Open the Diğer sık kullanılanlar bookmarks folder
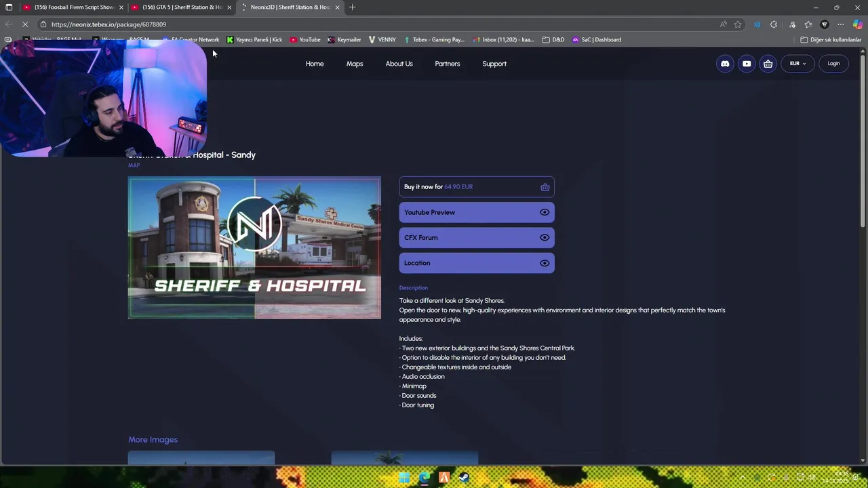The width and height of the screenshot is (868, 488). click(831, 39)
